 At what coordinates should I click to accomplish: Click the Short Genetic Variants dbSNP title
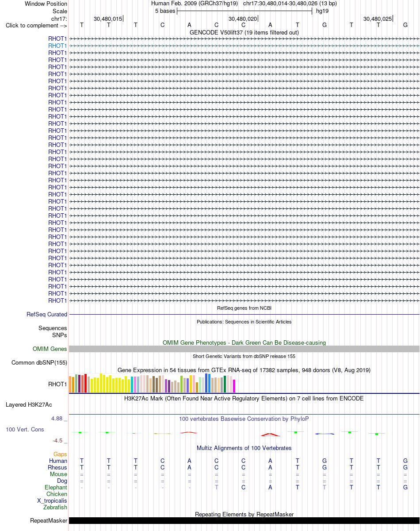244,356
